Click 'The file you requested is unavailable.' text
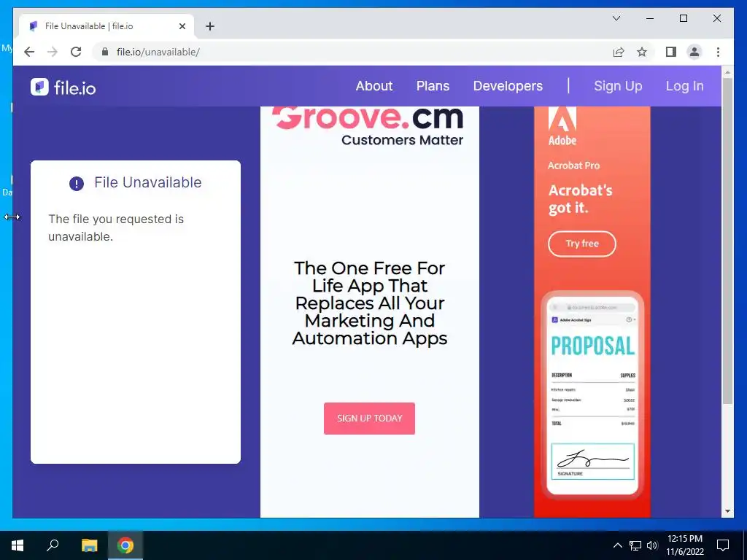Screen dimensions: 747x560 pyautogui.click(x=116, y=227)
